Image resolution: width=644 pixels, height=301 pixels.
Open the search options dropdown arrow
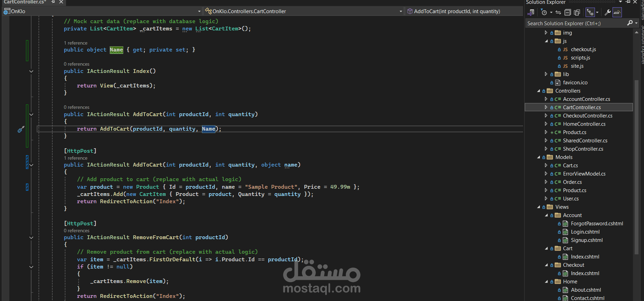[x=636, y=23]
